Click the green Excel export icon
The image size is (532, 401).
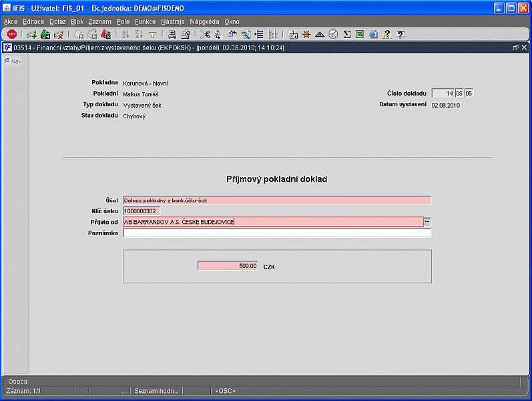click(360, 34)
